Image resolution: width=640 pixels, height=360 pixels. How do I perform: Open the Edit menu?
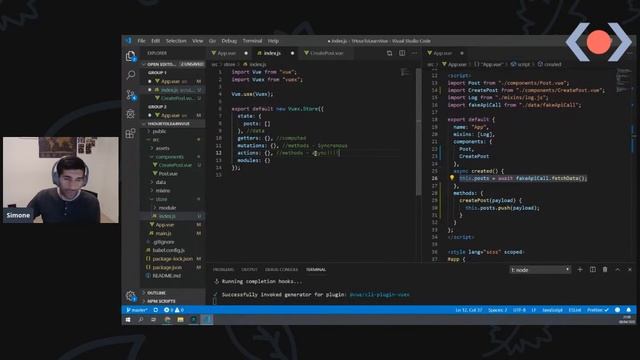[156, 41]
